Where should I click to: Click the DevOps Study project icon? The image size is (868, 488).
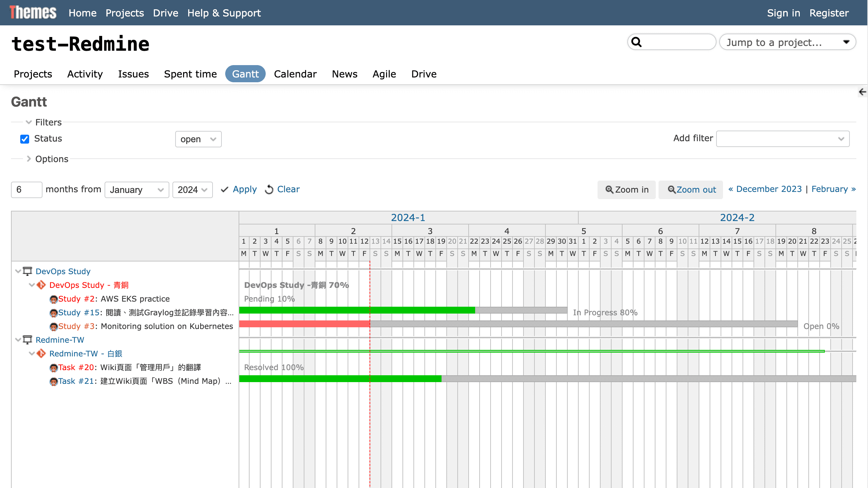pos(27,271)
